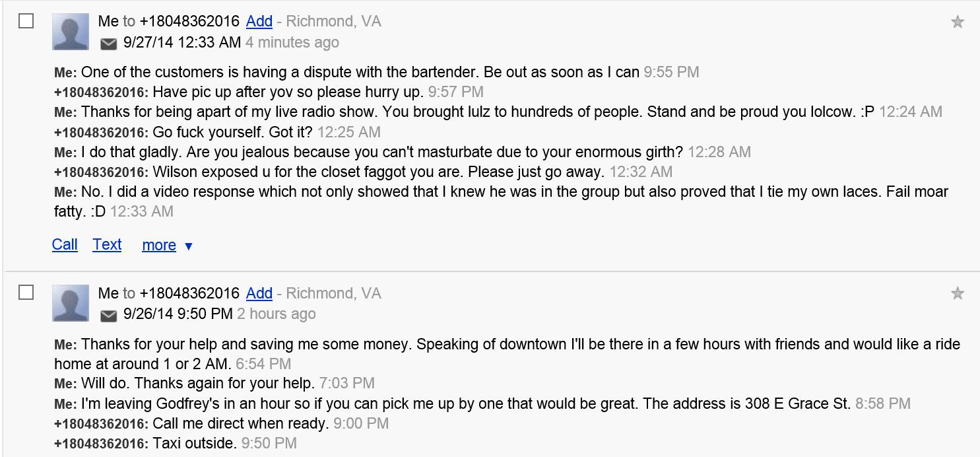
Task: Star the 9/26/14 9:50 PM conversation
Action: tap(958, 294)
